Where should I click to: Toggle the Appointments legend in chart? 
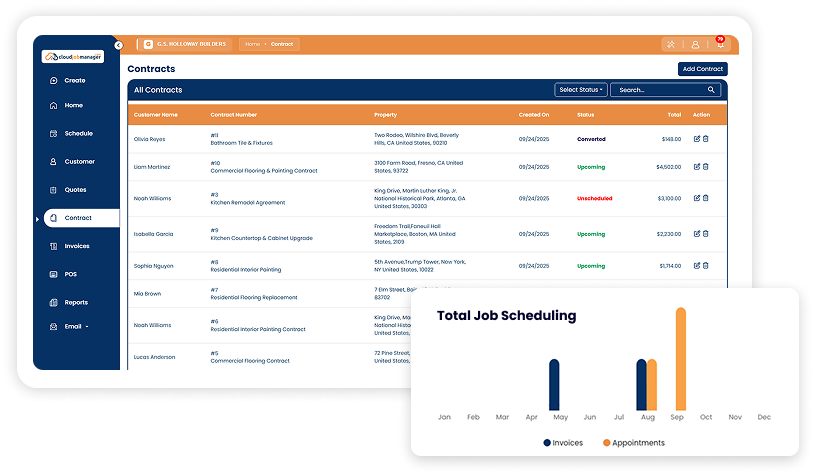[633, 443]
